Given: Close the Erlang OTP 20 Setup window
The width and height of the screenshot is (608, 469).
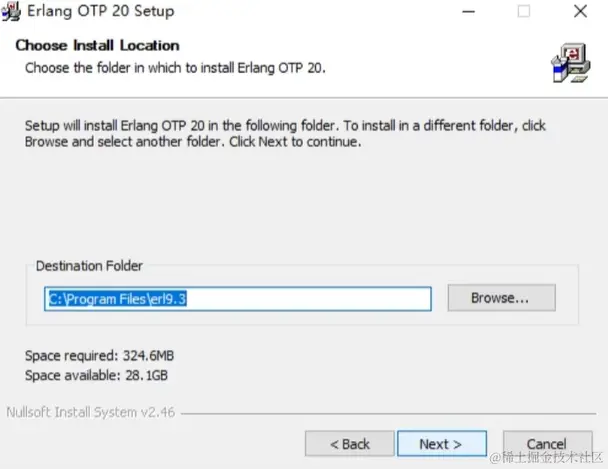Looking at the screenshot, I should pyautogui.click(x=580, y=12).
